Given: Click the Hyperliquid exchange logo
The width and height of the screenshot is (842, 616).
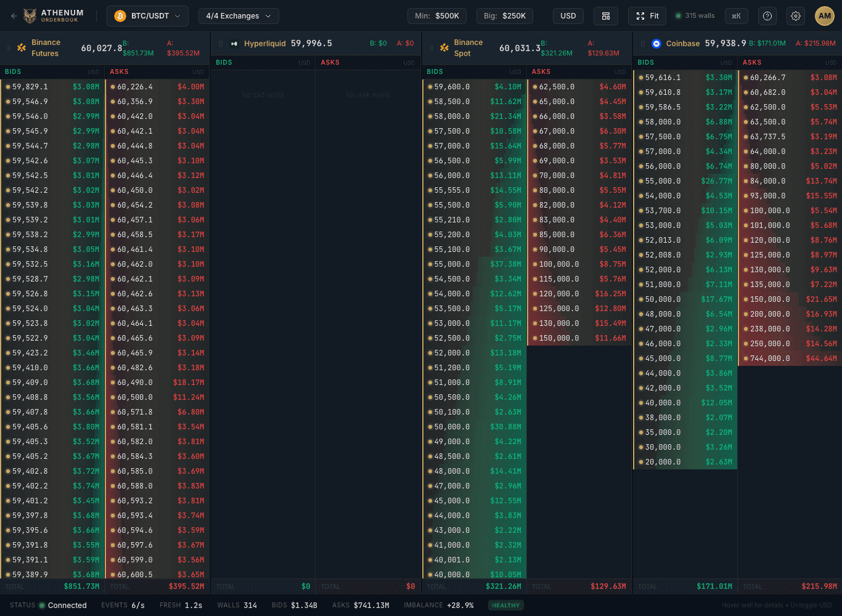Looking at the screenshot, I should (x=234, y=44).
